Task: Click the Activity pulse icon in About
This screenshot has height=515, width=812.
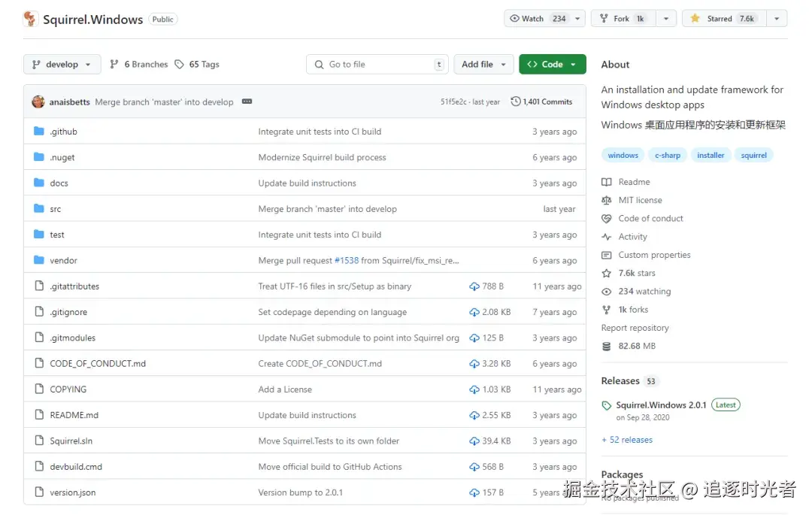Action: pyautogui.click(x=607, y=237)
